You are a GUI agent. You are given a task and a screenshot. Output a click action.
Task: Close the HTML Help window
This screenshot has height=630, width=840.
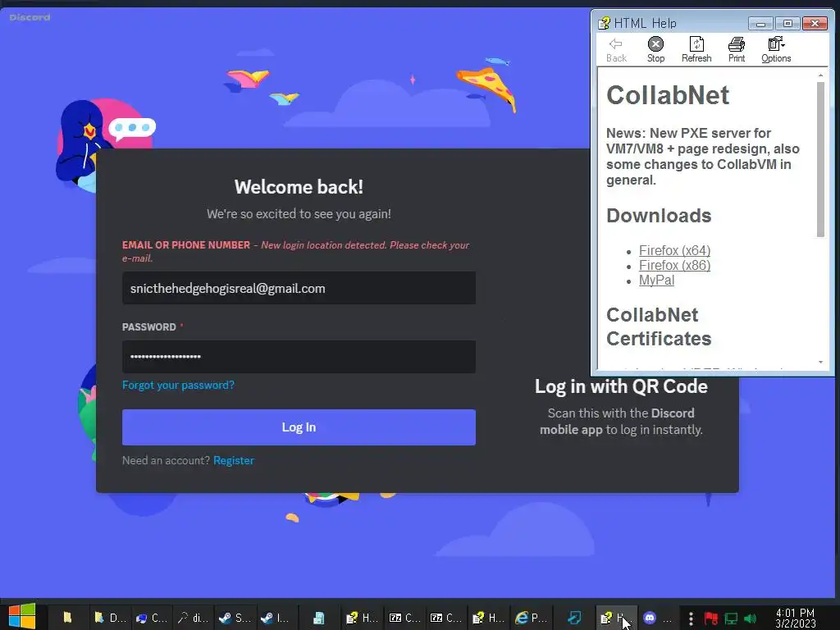click(815, 23)
